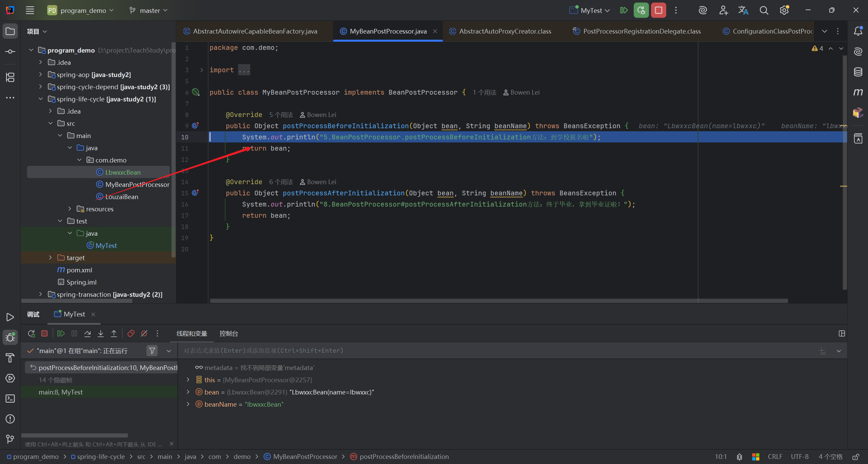Resume program in debug toolbar
Screen dimensions: 868x464
pos(61,334)
